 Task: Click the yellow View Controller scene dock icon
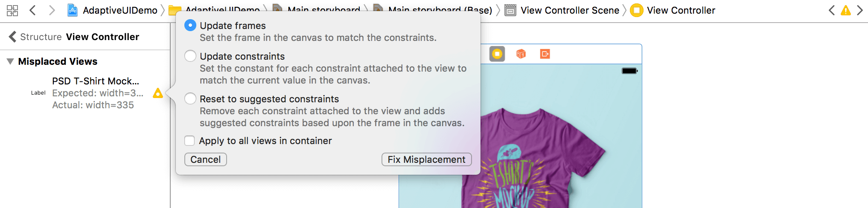coord(497,54)
